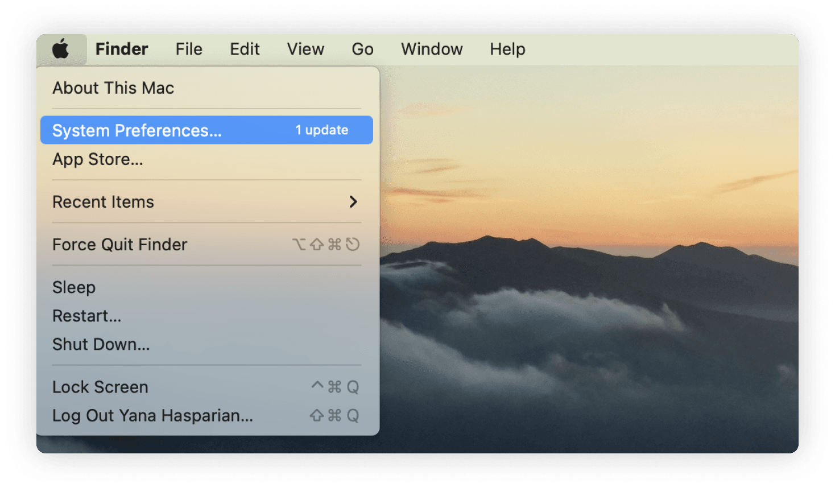
Task: Click the '1 update' badge
Action: [x=321, y=130]
